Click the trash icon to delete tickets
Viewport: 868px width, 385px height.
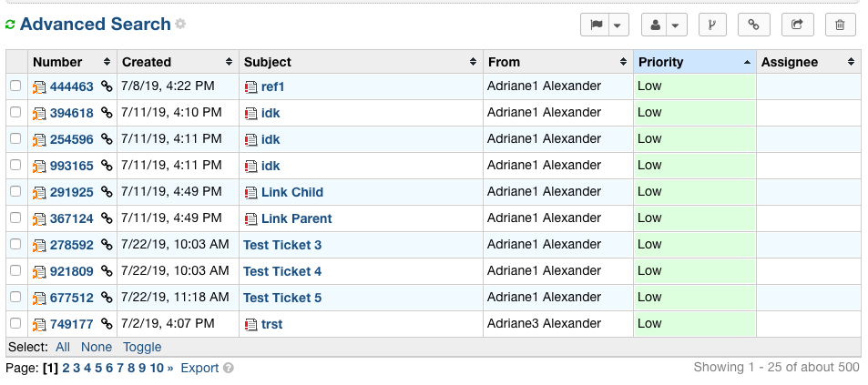point(840,25)
